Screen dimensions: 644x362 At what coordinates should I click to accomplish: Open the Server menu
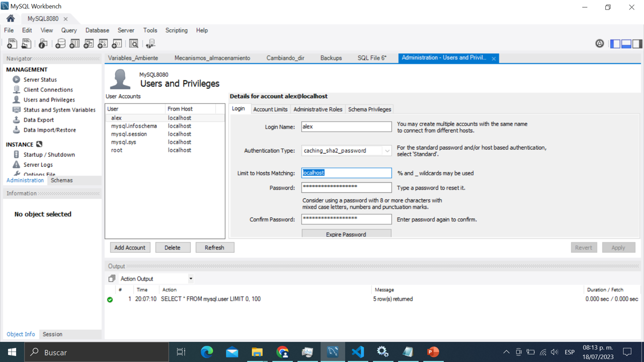coord(126,30)
